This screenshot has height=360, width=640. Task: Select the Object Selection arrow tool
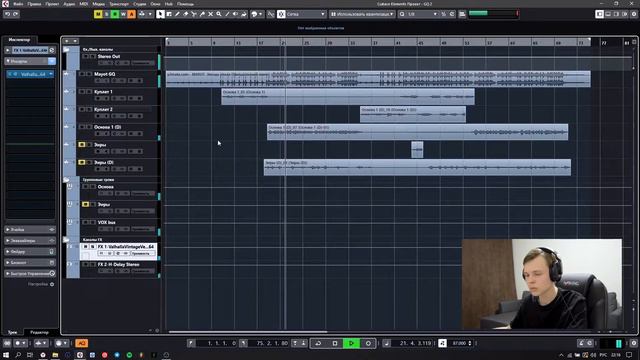160,14
